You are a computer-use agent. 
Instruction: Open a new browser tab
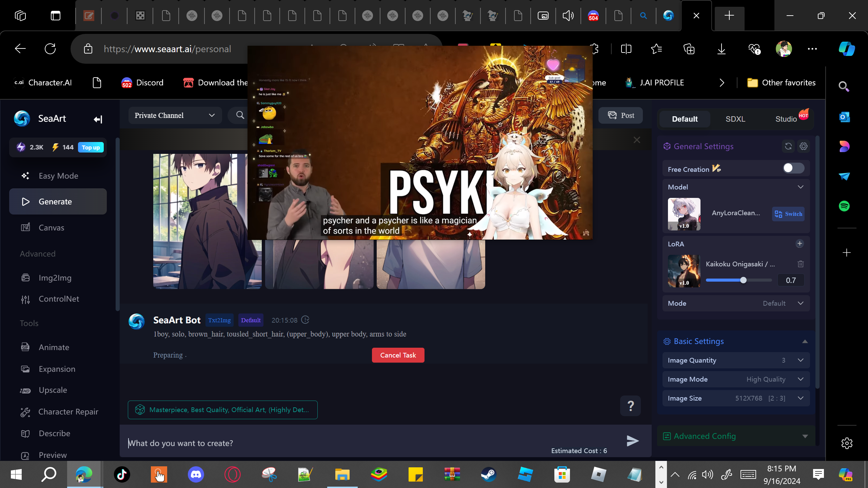[729, 16]
